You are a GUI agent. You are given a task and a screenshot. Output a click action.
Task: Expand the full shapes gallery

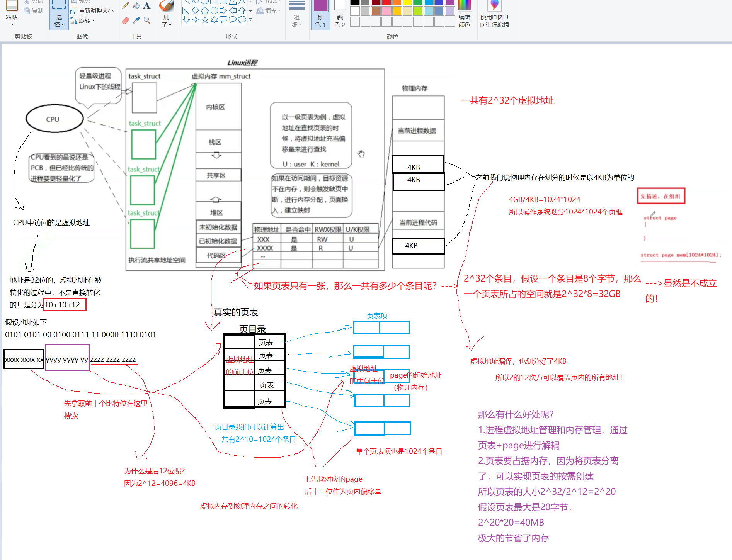[250, 20]
